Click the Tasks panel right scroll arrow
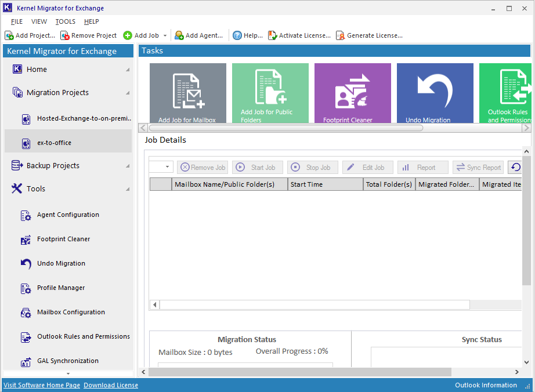Image resolution: width=535 pixels, height=392 pixels. pos(526,128)
